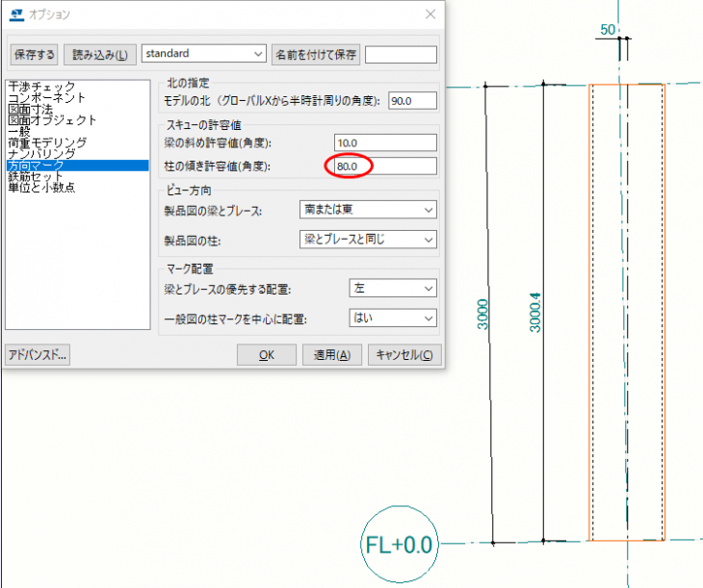
Task: Click the 保存する button
Action: [34, 55]
